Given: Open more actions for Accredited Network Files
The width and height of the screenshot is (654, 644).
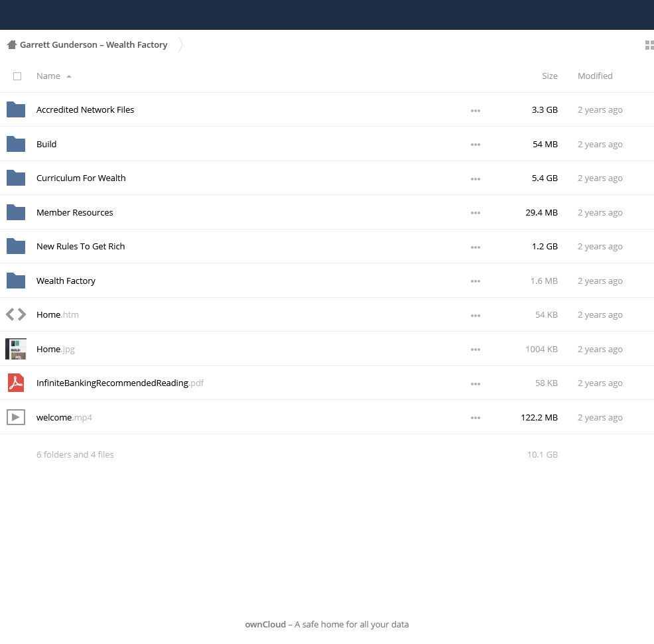Looking at the screenshot, I should [476, 111].
